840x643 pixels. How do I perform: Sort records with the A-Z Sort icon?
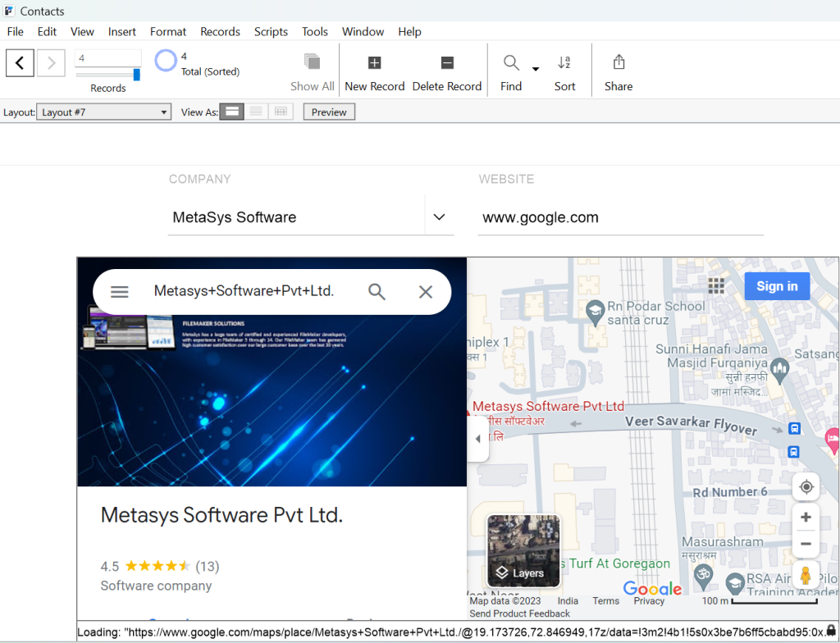pos(564,62)
